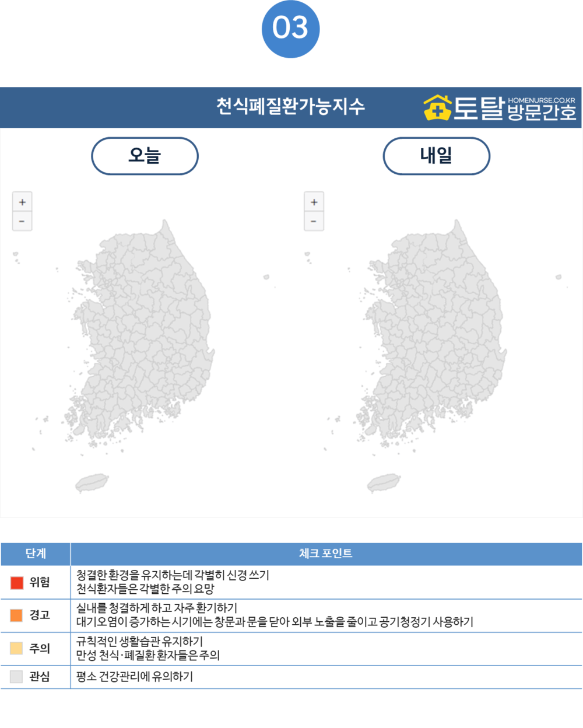
Task: Select Jeju island on the 내일 map
Action: click(x=384, y=483)
